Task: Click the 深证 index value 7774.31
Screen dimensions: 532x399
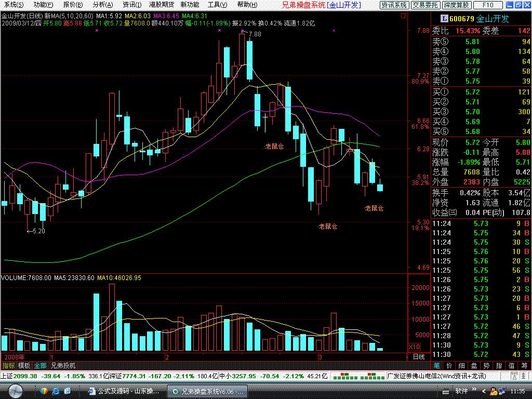Action: coord(135,376)
